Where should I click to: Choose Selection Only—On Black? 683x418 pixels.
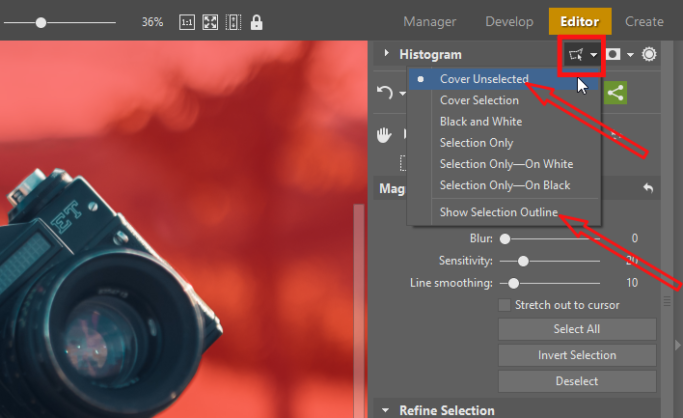(504, 185)
